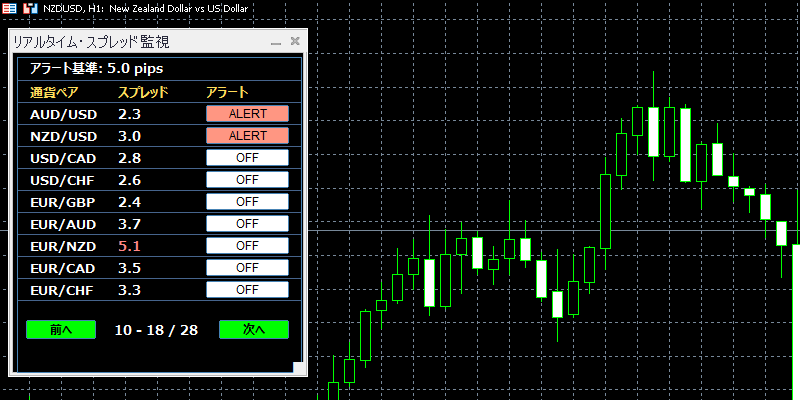800x400 pixels.
Task: Turn on the USD/CHF alert toggle
Action: point(247,180)
